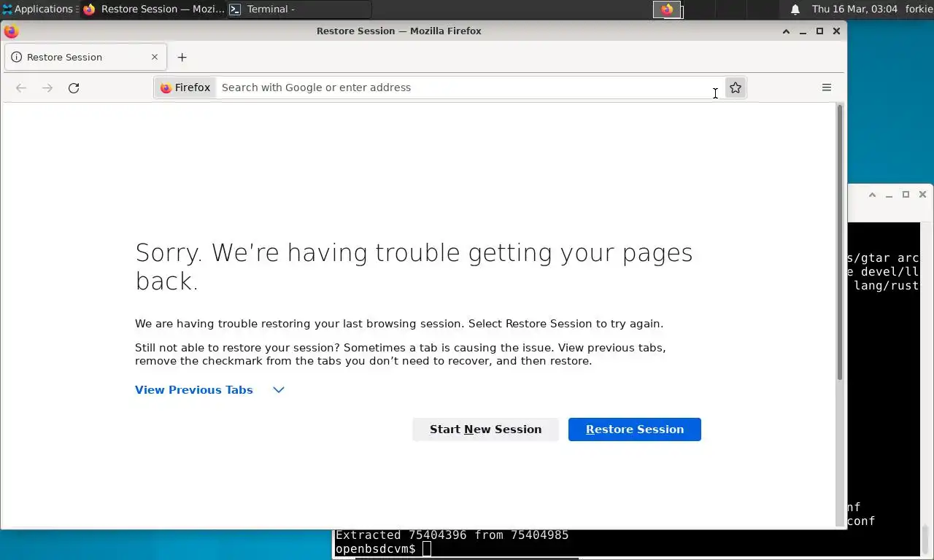Click the clock showing Thu 16 Mar, 03:04

(x=854, y=9)
